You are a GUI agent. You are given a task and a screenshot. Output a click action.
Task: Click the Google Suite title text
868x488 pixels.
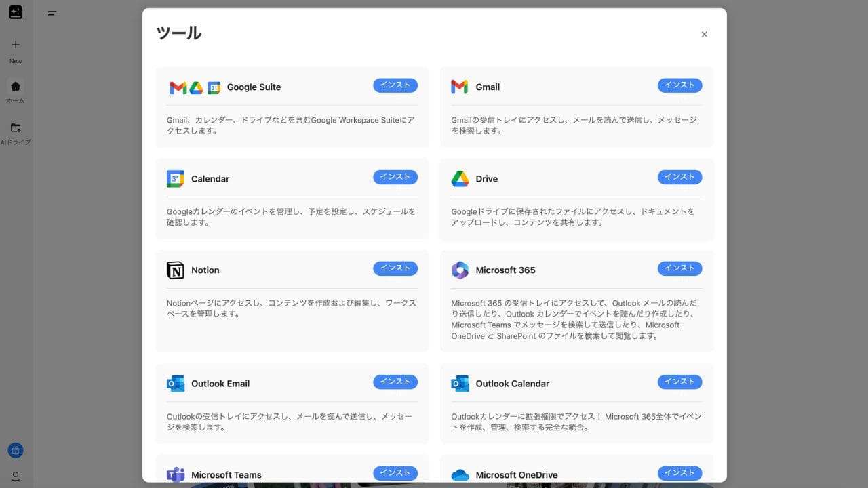[x=254, y=87]
